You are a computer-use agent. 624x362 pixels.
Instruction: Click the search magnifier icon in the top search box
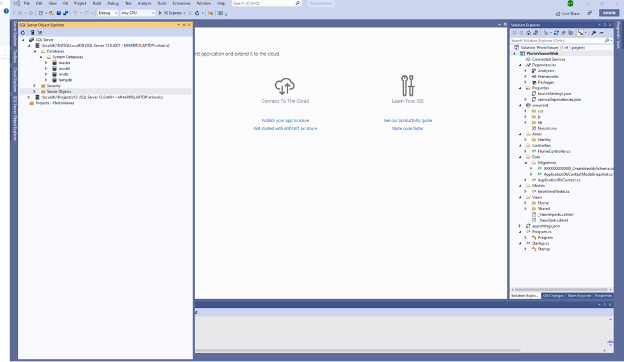[297, 3]
